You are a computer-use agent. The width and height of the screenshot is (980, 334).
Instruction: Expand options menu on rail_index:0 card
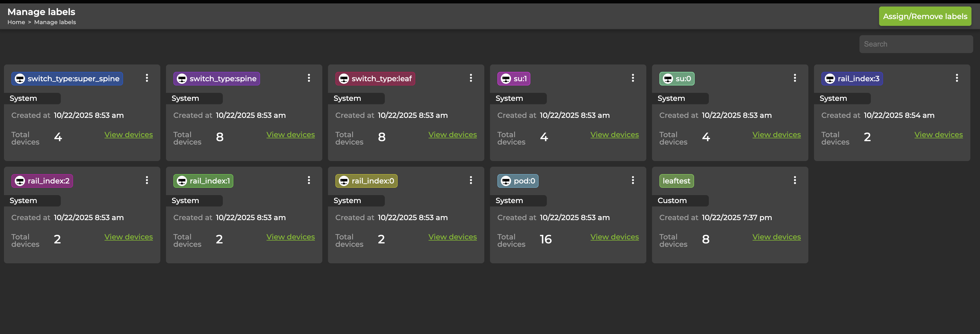(471, 180)
